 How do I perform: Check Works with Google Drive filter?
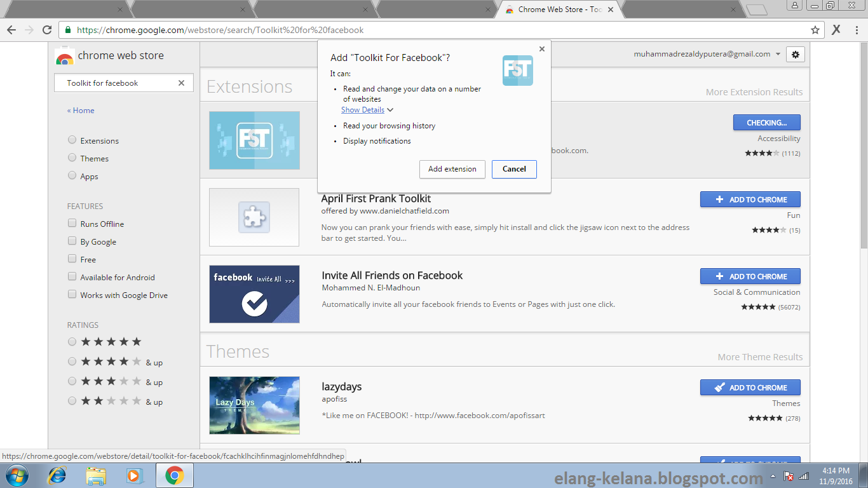click(72, 294)
